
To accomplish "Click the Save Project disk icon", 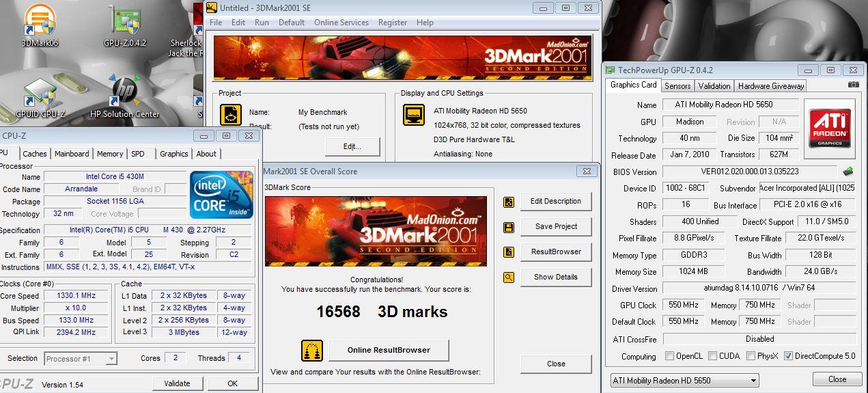I will (509, 227).
